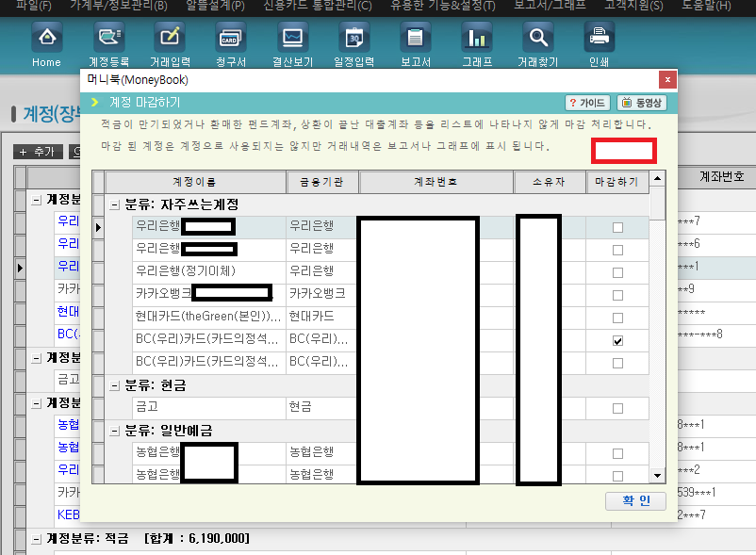Check 마감하기 for 카카오뱅크 row

click(x=617, y=295)
